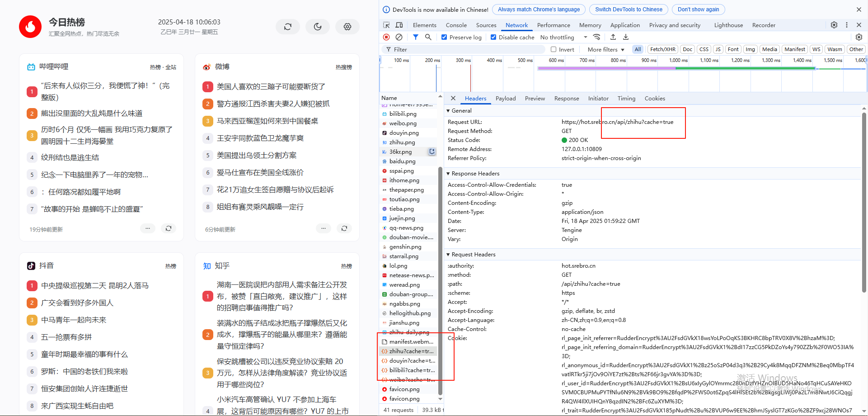Clear the network request log
Image resolution: width=868 pixels, height=416 pixels.
[399, 37]
